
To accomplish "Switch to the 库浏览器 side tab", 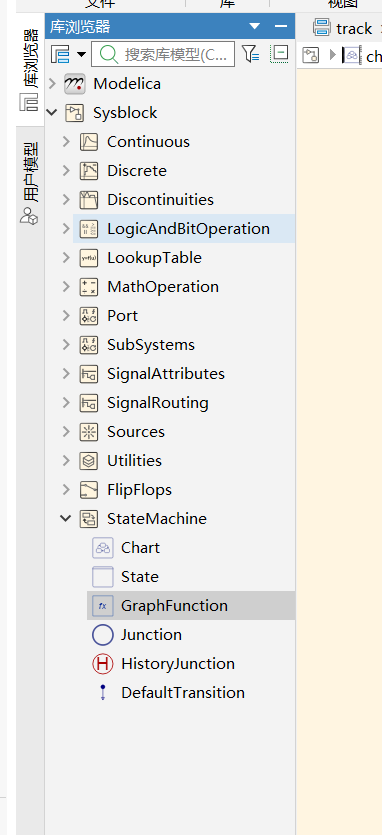I will pos(31,69).
